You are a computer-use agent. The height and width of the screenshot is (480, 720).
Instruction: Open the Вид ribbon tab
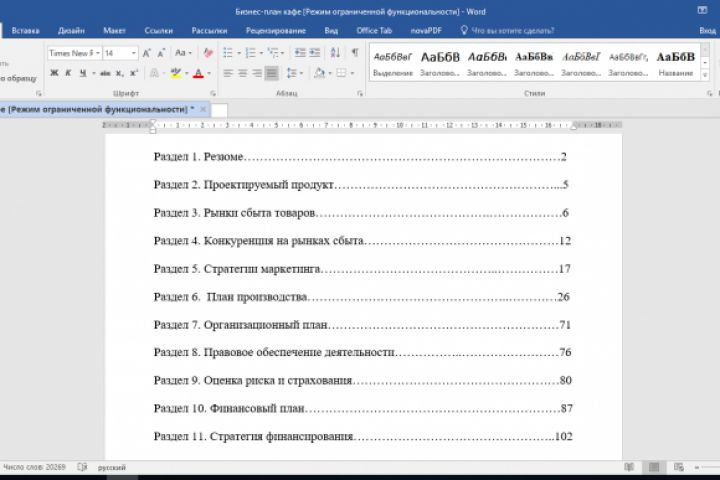[331, 30]
